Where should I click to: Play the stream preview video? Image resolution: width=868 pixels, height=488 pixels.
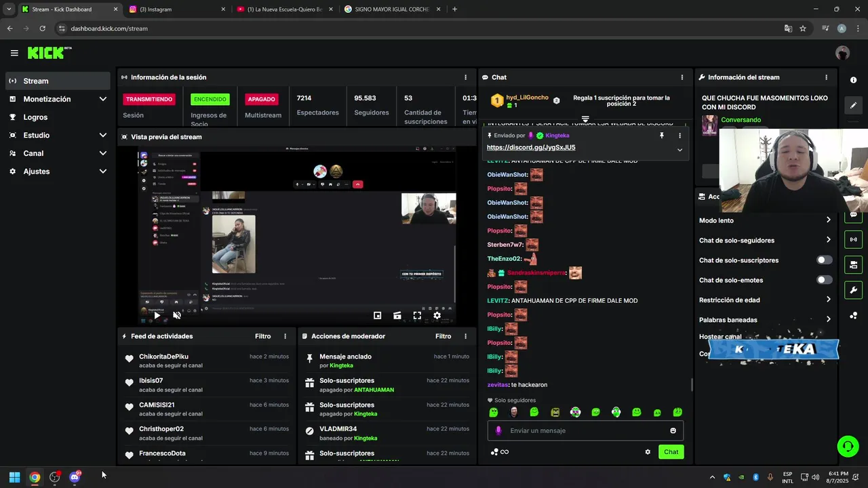point(157,315)
